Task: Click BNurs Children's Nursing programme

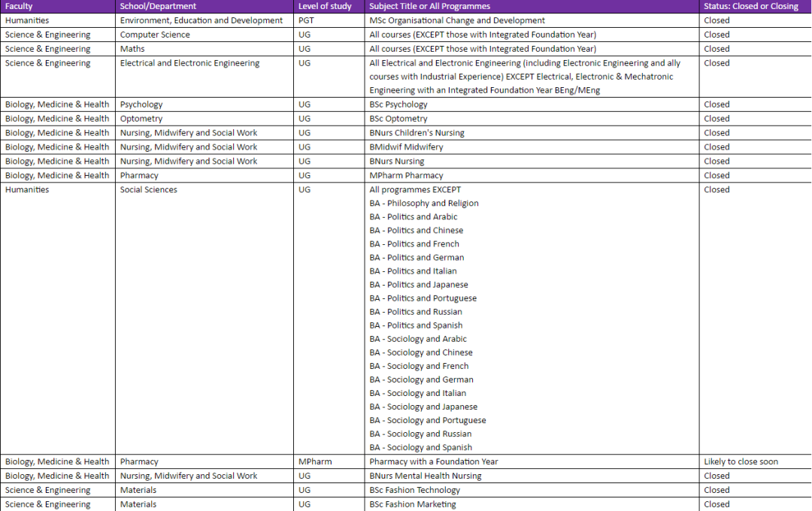Action: point(417,133)
